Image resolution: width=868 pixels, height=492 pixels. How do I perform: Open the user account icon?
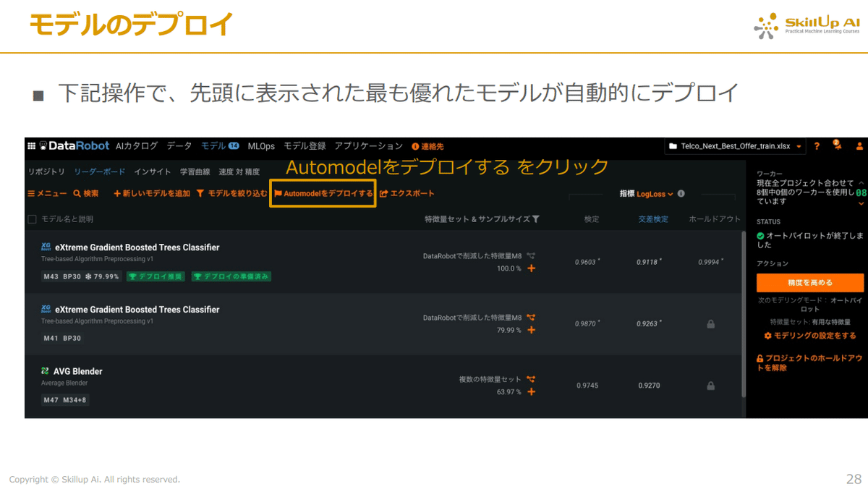(x=859, y=146)
